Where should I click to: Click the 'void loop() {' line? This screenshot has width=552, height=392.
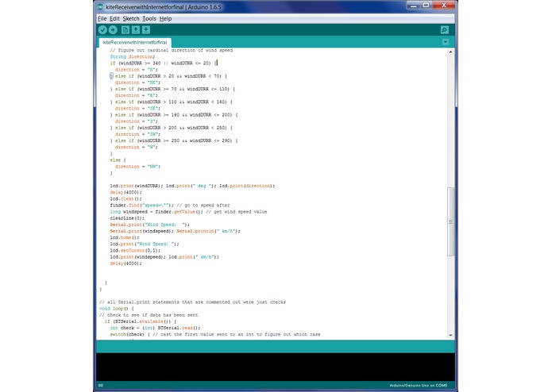pyautogui.click(x=117, y=309)
